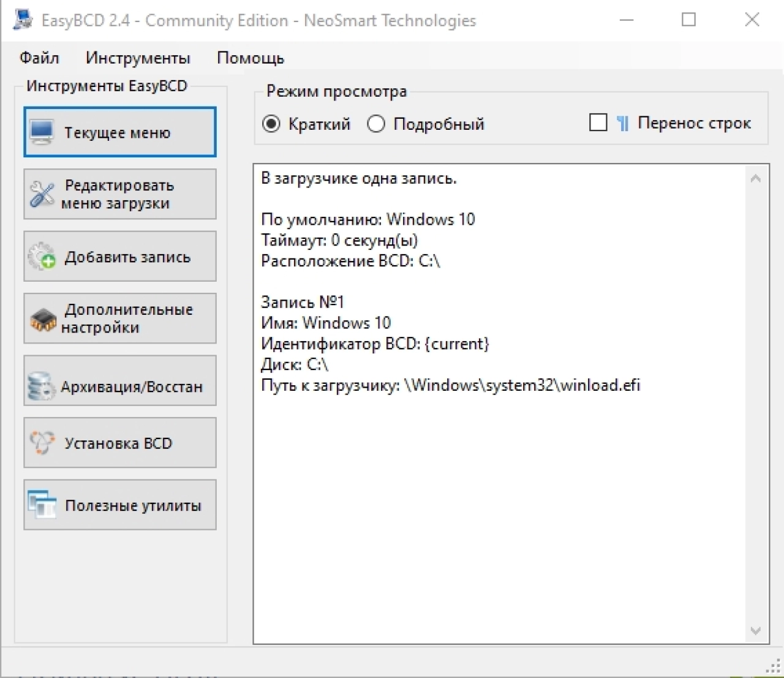Maximize the EasyBCD window
The image size is (784, 678).
[689, 20]
